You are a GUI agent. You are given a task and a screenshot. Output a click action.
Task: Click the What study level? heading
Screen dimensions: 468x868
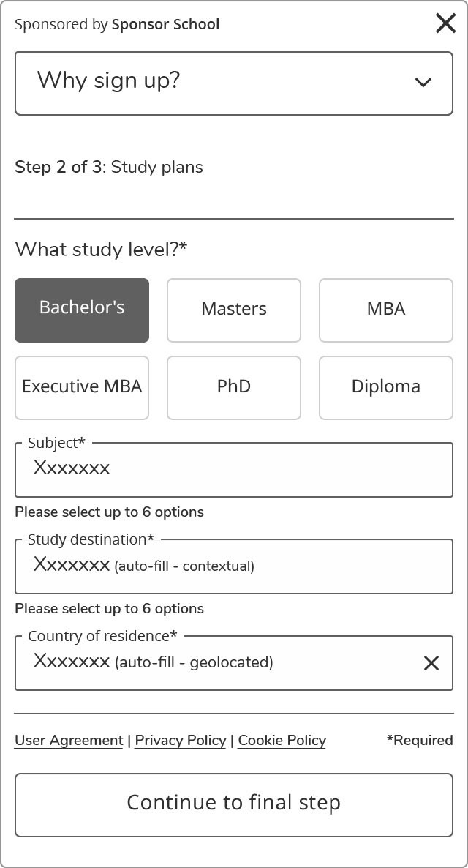(101, 249)
